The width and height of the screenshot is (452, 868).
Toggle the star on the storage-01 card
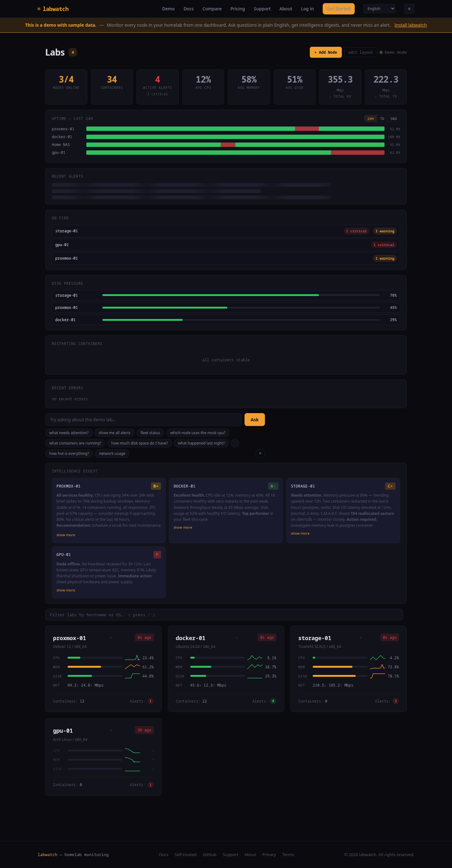[x=360, y=638]
